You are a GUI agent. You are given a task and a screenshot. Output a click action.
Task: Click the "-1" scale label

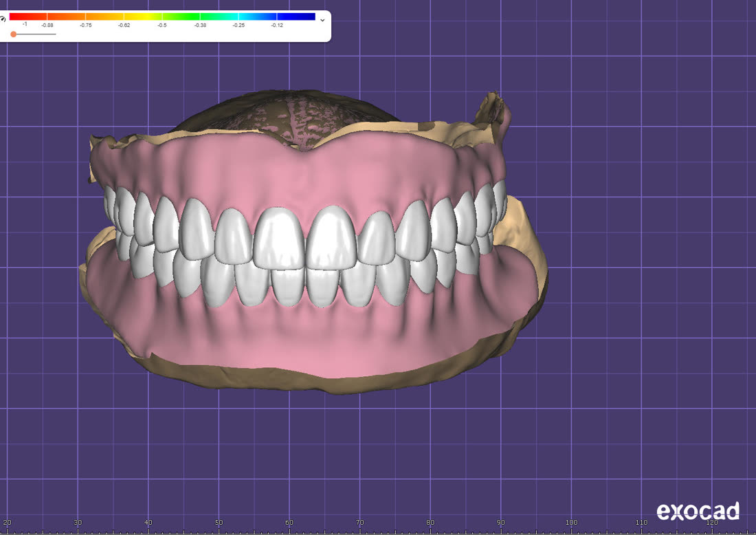[25, 24]
